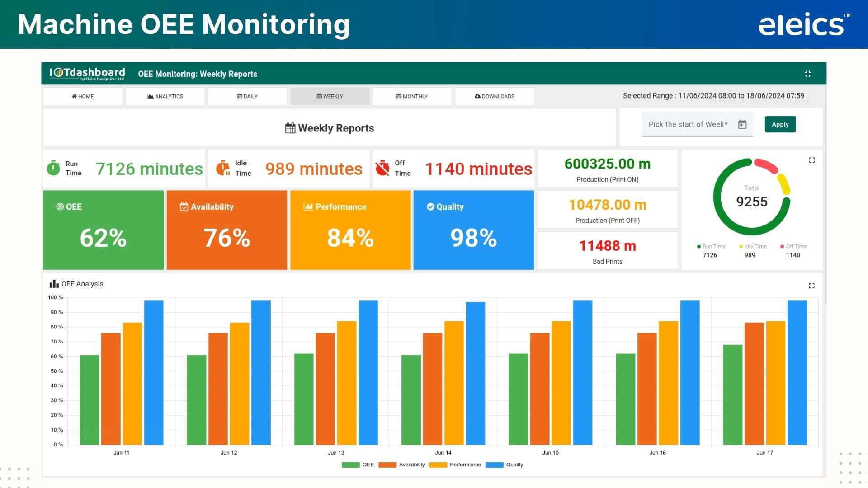This screenshot has height=488, width=868.
Task: Click the calendar picker icon for week selection
Action: coord(743,124)
